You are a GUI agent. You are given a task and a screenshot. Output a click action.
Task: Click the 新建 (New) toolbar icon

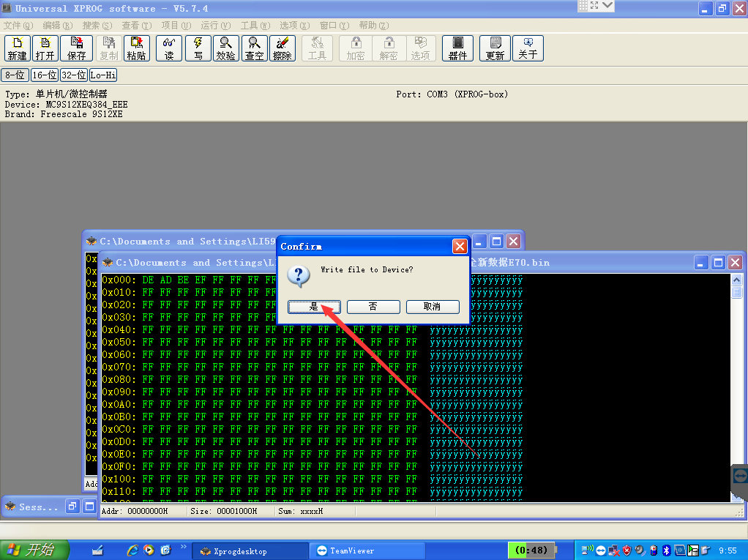(17, 48)
